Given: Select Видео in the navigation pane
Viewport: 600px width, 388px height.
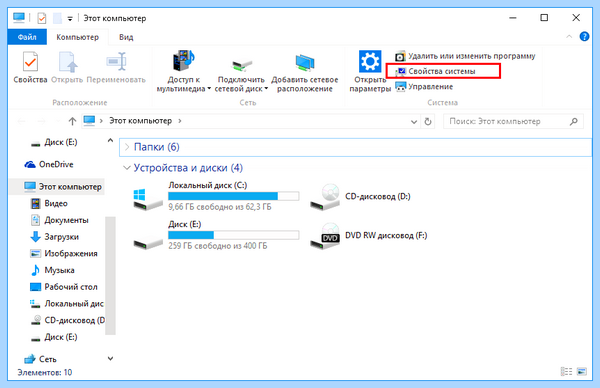Looking at the screenshot, I should (x=49, y=204).
